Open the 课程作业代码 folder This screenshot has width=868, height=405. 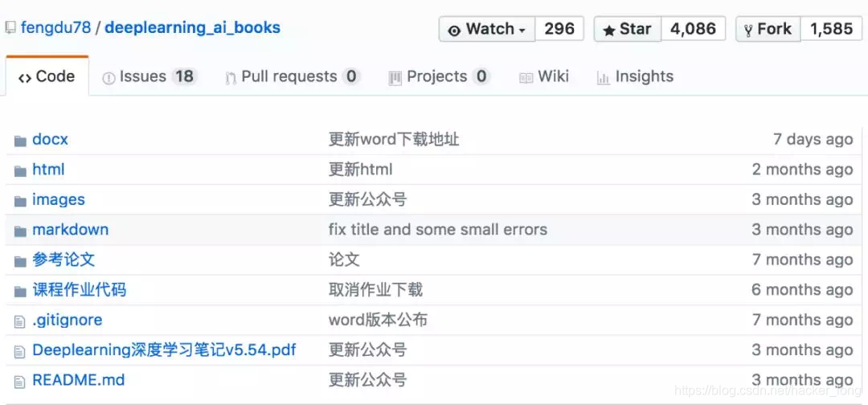[79, 289]
